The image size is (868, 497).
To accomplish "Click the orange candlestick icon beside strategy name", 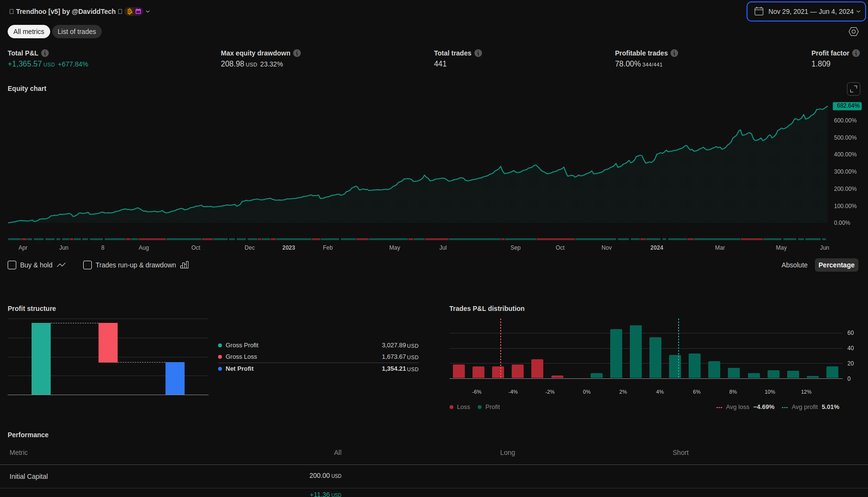I will (x=130, y=11).
